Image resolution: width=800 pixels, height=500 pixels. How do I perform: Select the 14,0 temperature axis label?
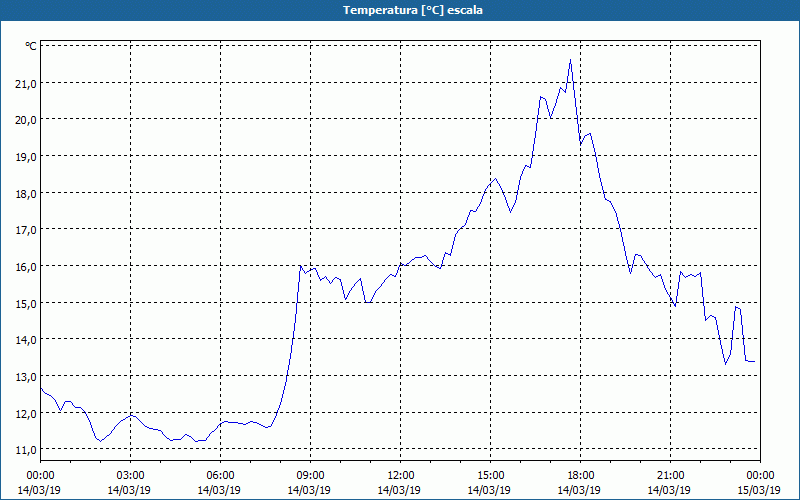pos(27,339)
